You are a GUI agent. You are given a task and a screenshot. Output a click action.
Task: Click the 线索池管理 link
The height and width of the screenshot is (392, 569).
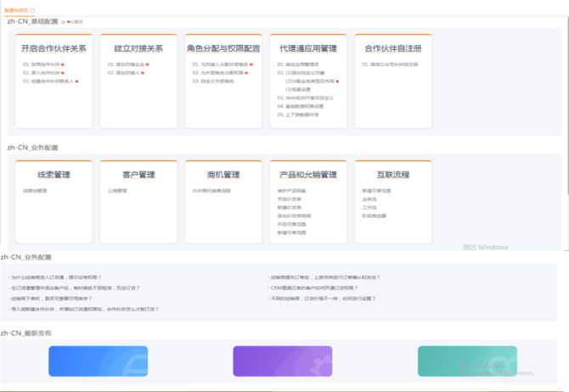(35, 191)
